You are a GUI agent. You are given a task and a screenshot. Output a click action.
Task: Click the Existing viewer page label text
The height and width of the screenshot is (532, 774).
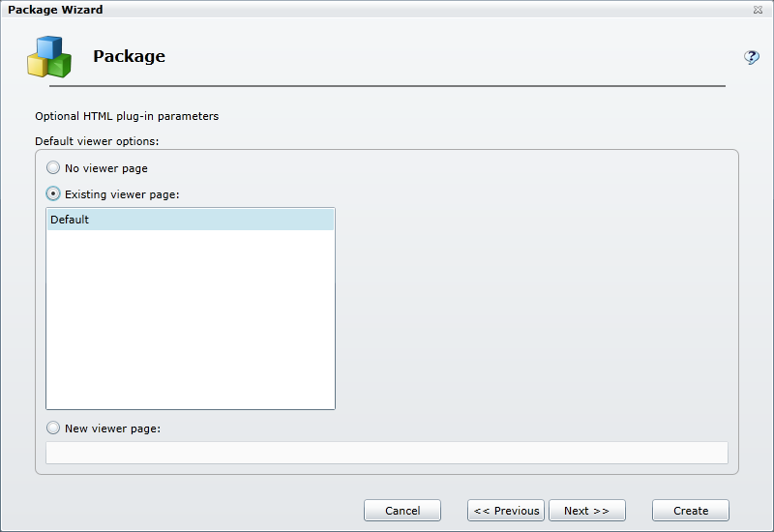click(x=122, y=194)
